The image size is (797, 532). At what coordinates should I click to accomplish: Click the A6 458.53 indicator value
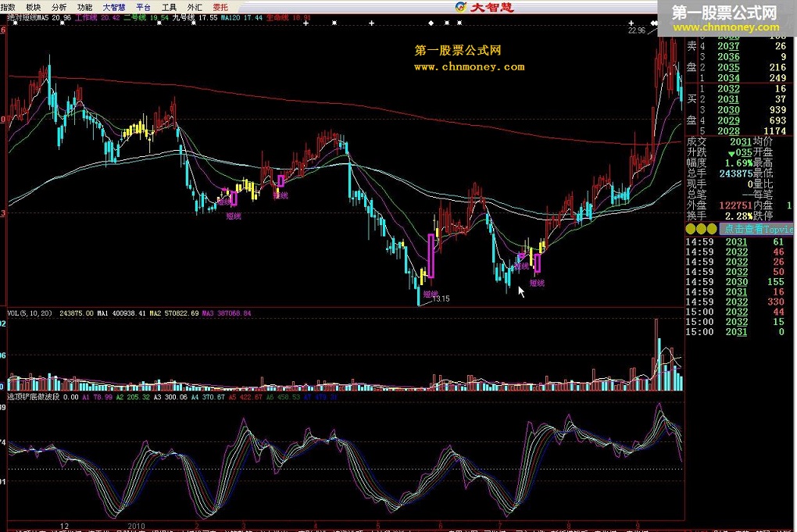pos(283,397)
